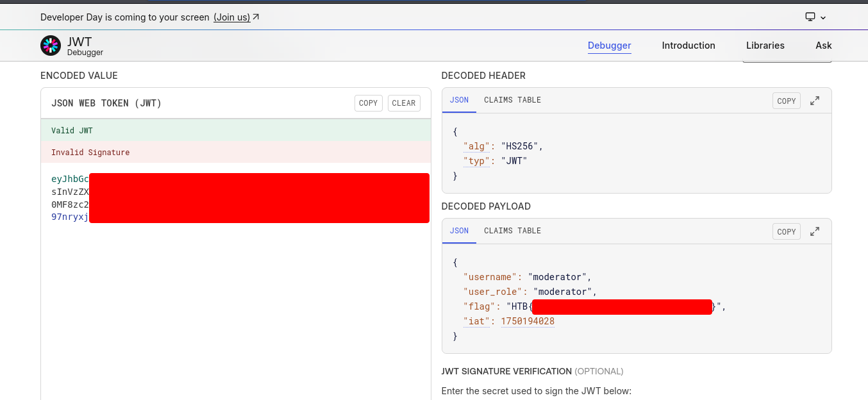Follow the 'Join us' Developer Day link
This screenshot has width=868, height=400.
pyautogui.click(x=231, y=17)
